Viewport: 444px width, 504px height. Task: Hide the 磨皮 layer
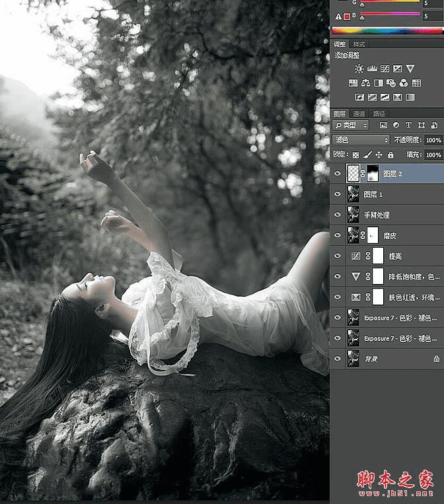point(338,235)
